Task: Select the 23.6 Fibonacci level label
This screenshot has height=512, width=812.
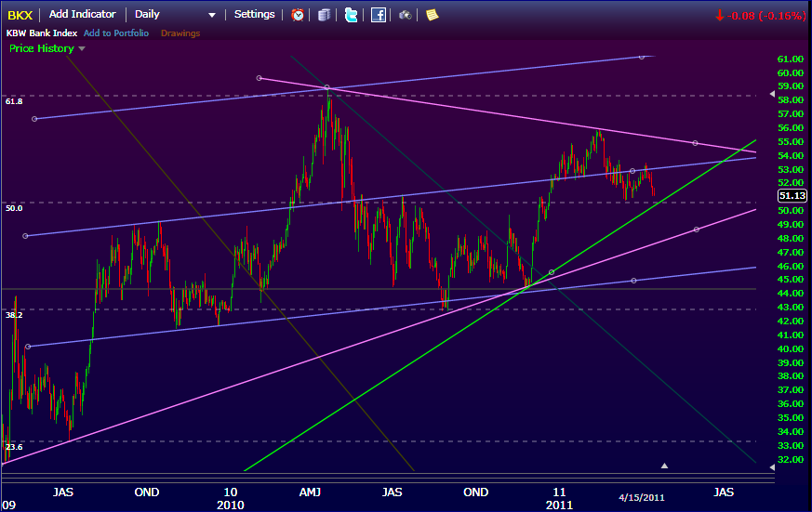Action: coord(14,447)
